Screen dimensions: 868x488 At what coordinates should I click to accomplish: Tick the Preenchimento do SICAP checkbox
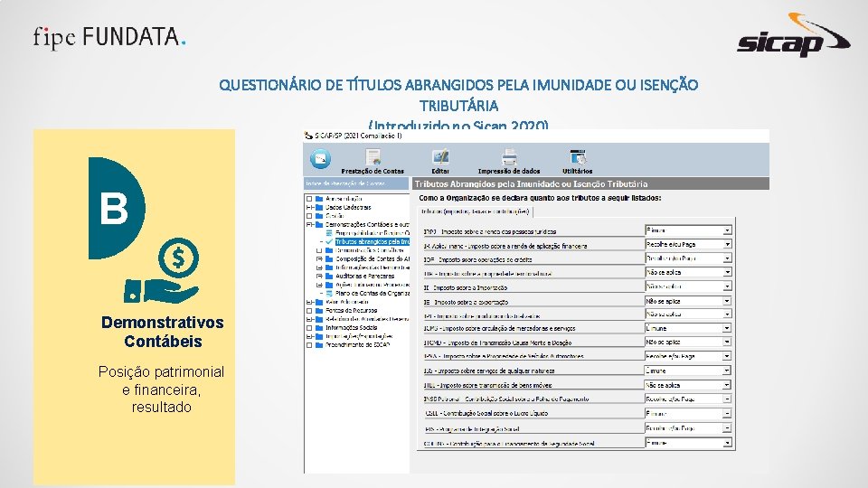click(x=309, y=345)
